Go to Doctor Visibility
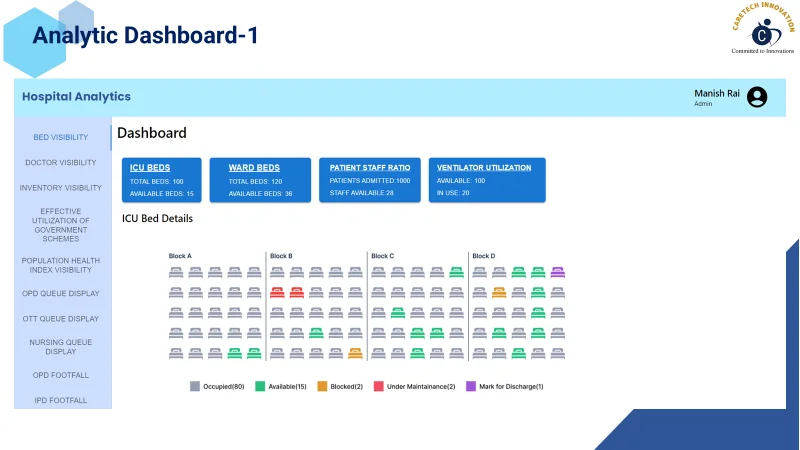 pos(61,162)
